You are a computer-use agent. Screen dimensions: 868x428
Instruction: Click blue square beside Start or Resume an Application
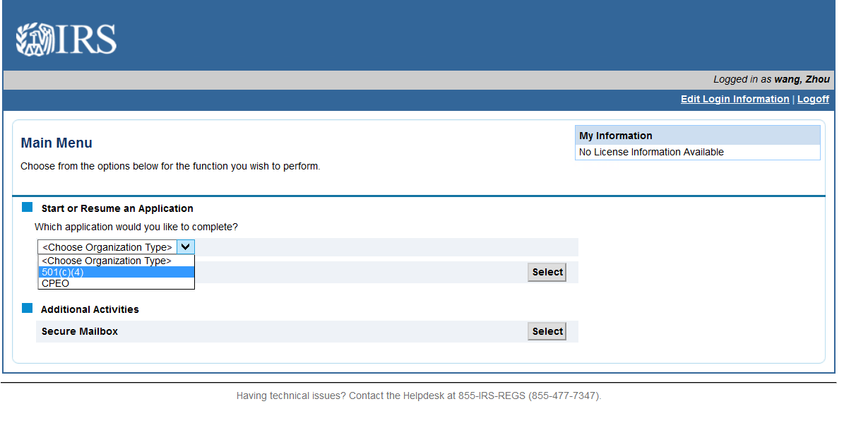pos(28,208)
